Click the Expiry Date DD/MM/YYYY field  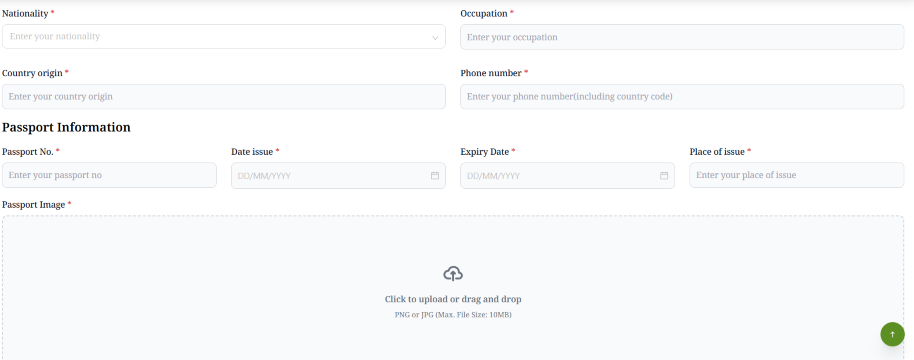568,175
